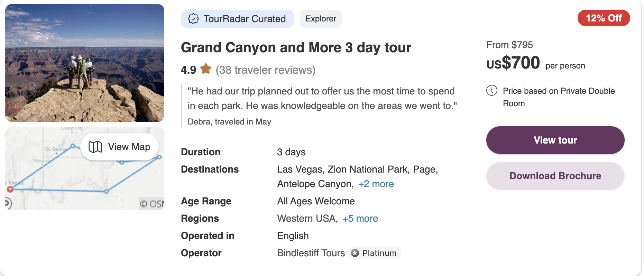Open the 38 traveler reviews
Viewport: 644px width, 276px height.
(x=265, y=70)
